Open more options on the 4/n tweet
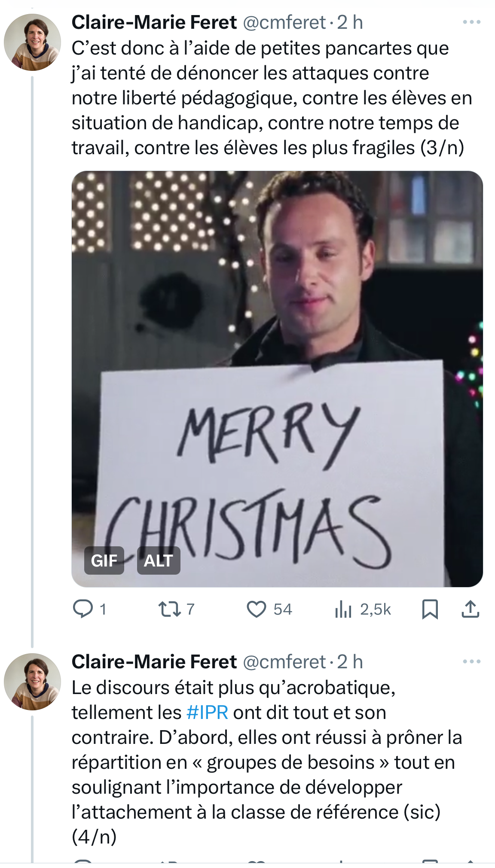 pyautogui.click(x=471, y=661)
